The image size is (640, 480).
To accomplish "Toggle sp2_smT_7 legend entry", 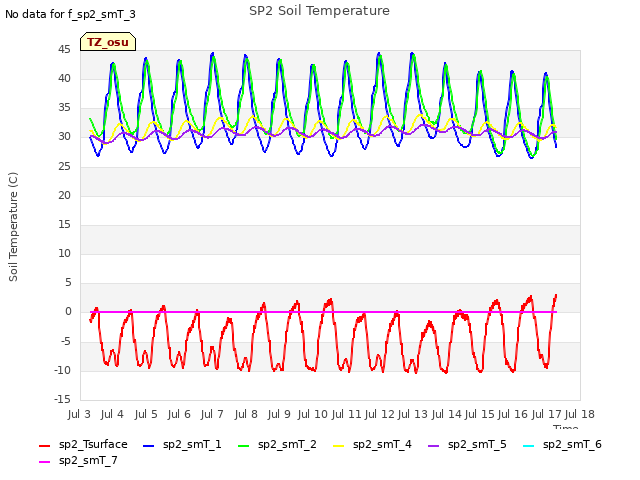I will pos(78,460).
